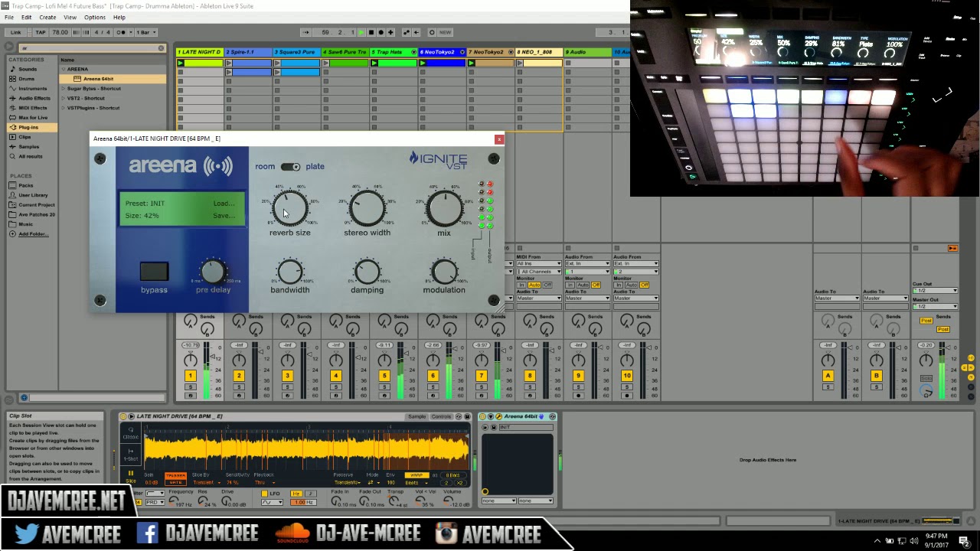The width and height of the screenshot is (980, 551).
Task: Click the hot-swap icon on the Areena device
Action: point(552,416)
